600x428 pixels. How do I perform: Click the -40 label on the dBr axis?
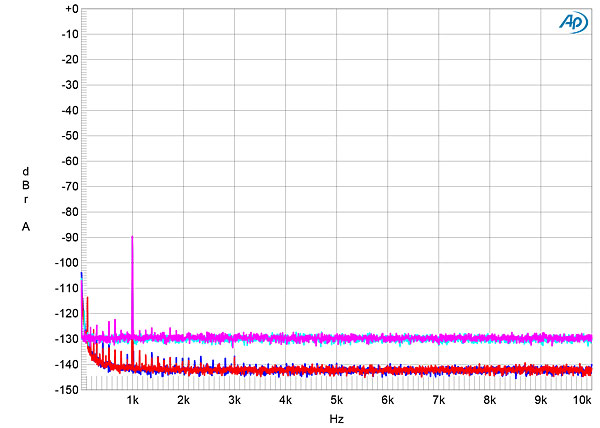[70, 111]
